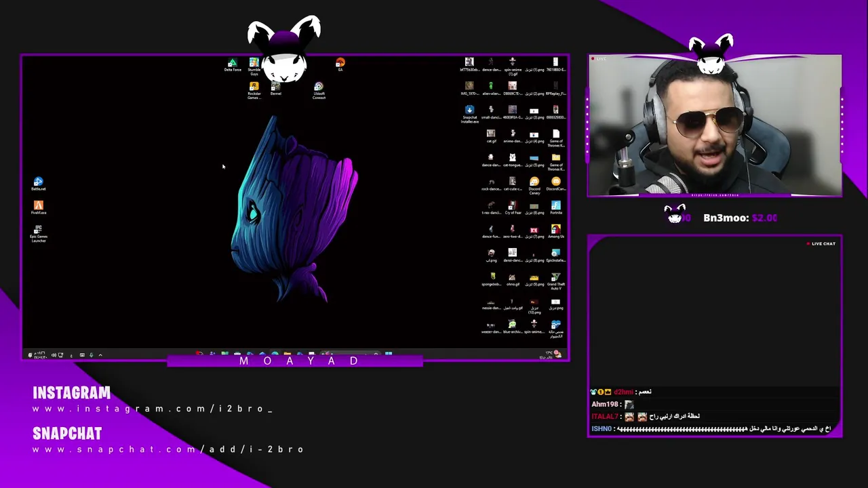Open the IMG_1970 image file
This screenshot has height=488, width=868.
point(469,88)
